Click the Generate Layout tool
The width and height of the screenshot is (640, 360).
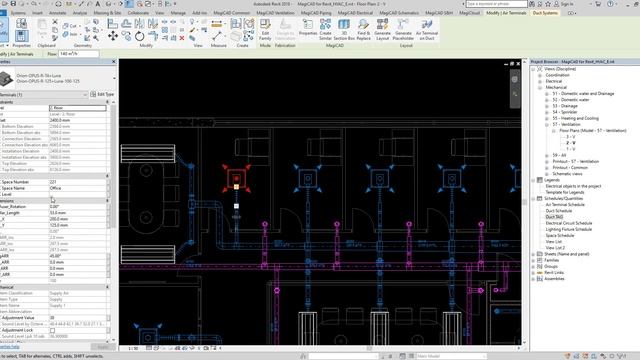(382, 29)
